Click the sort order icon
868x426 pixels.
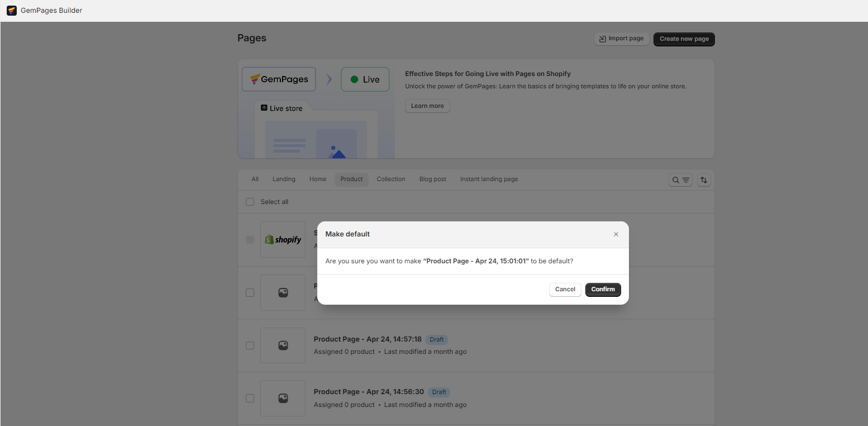coord(704,179)
